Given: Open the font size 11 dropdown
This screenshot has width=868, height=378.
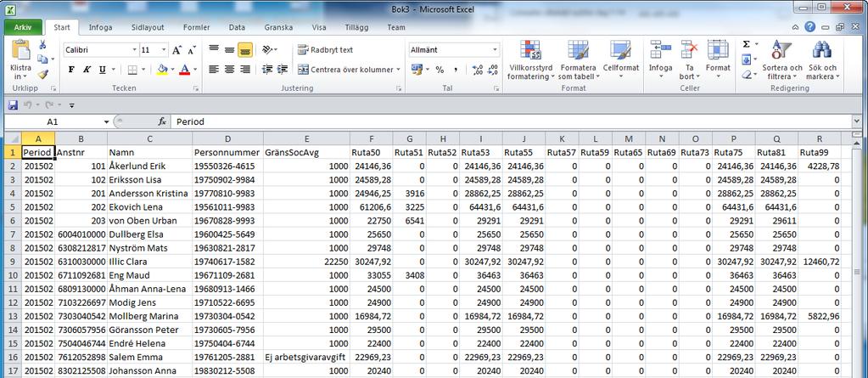Looking at the screenshot, I should (x=163, y=50).
